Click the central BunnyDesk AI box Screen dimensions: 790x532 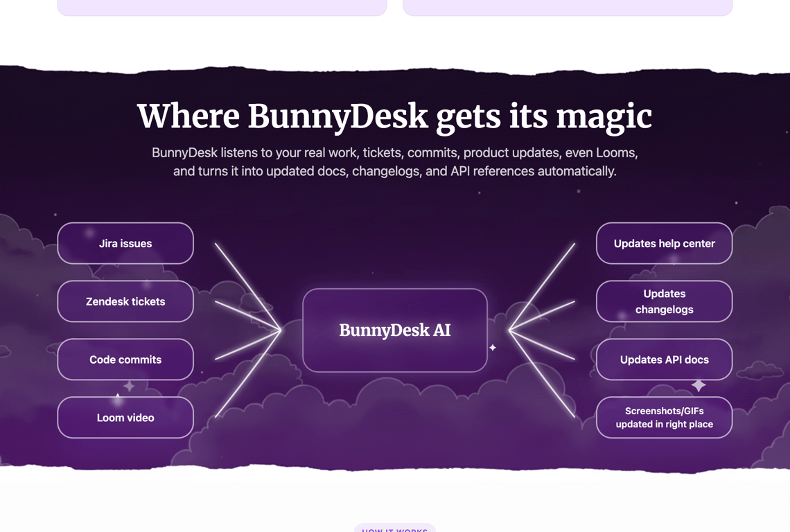(395, 330)
